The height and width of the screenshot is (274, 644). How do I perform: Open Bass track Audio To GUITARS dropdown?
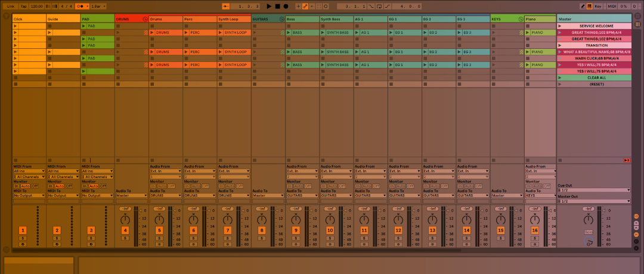coord(302,195)
